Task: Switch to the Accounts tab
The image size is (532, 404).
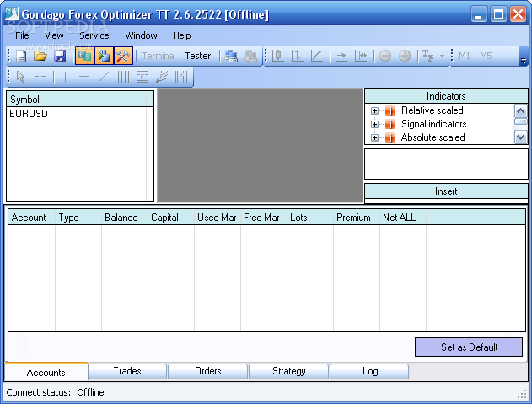Action: tap(46, 372)
